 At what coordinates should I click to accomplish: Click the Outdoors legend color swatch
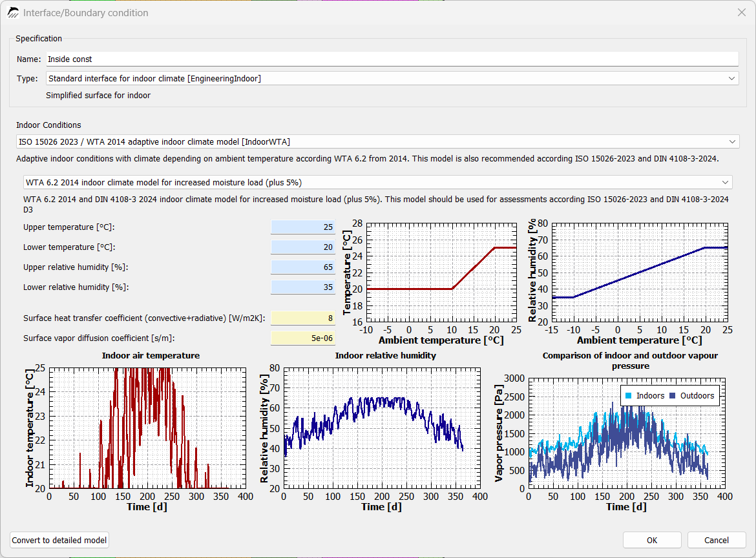pos(672,396)
